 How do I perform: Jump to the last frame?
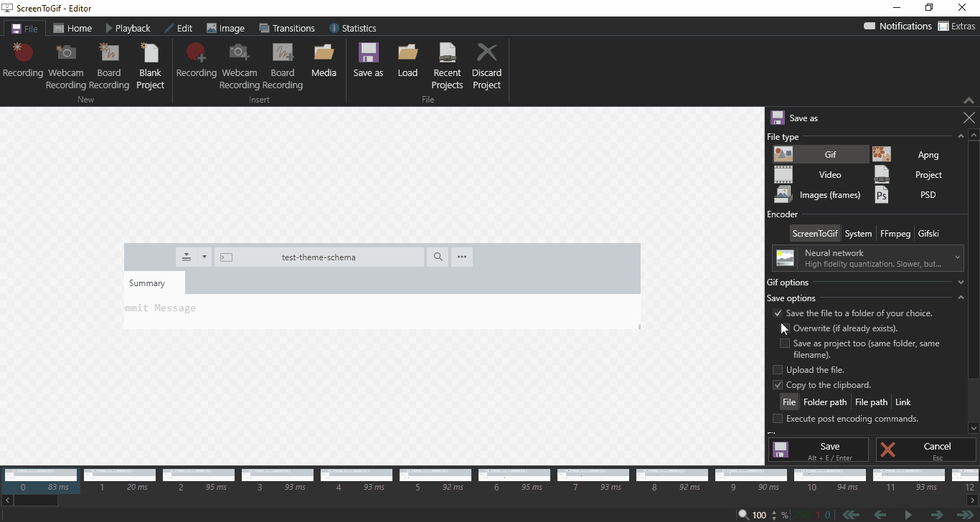point(966,515)
